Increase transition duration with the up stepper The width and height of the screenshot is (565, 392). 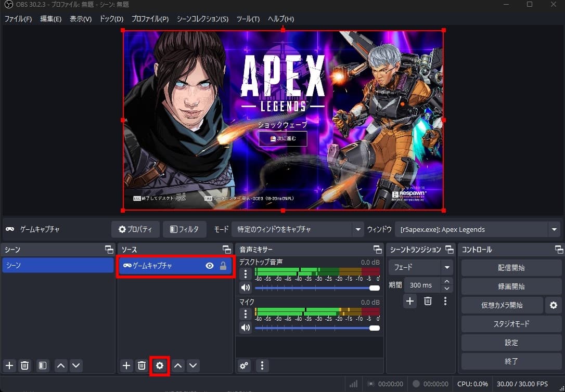tap(446, 281)
